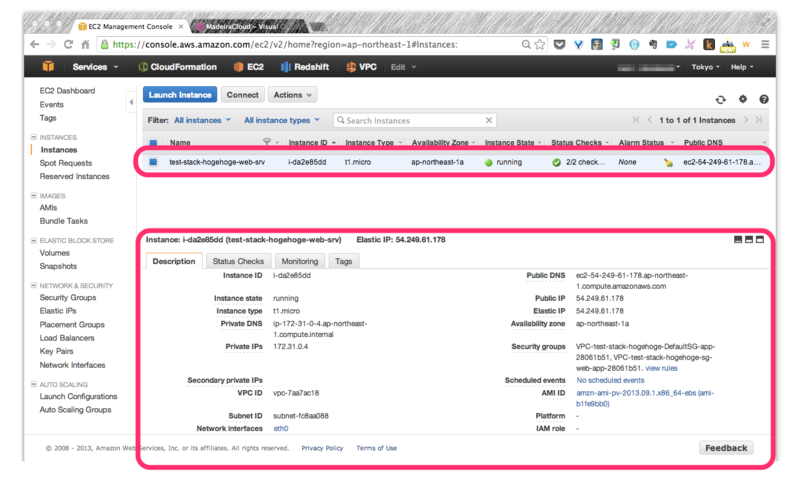Open the VPC service shortcut
Image resolution: width=800 pixels, height=498 pixels.
point(361,67)
